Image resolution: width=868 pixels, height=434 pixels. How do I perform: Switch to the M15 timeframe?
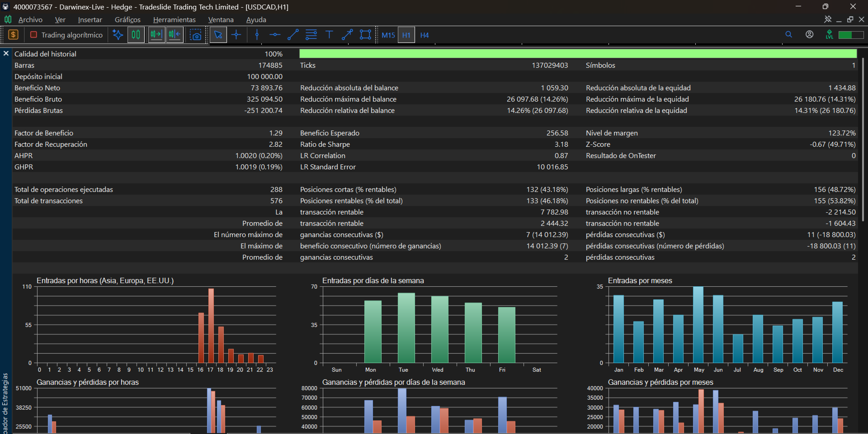388,35
